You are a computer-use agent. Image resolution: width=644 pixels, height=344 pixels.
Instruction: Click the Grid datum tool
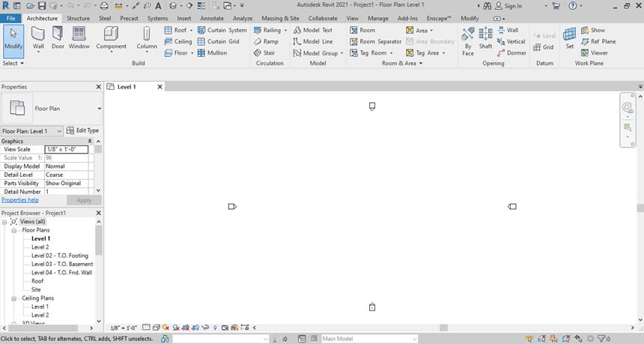[544, 47]
